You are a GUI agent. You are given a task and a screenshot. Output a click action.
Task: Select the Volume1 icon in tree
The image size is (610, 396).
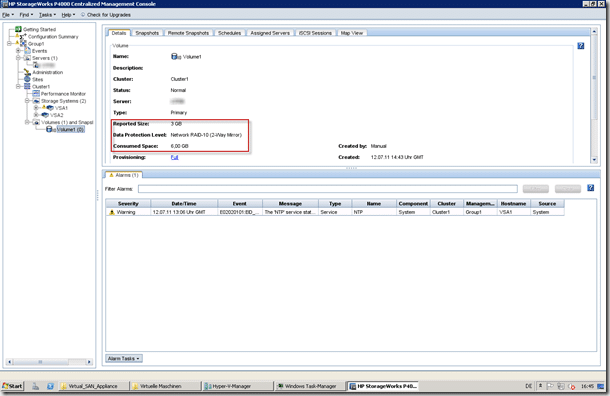click(49, 130)
